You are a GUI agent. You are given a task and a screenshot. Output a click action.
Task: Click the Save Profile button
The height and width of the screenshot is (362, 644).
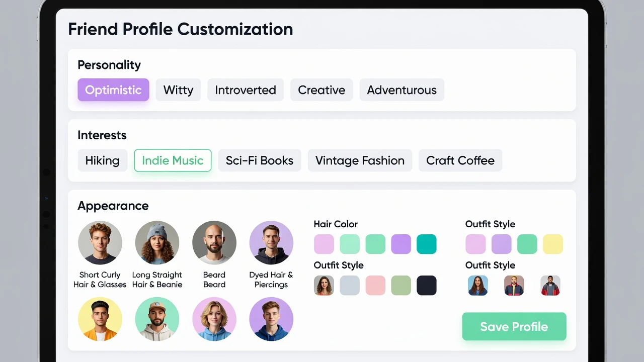pyautogui.click(x=514, y=326)
